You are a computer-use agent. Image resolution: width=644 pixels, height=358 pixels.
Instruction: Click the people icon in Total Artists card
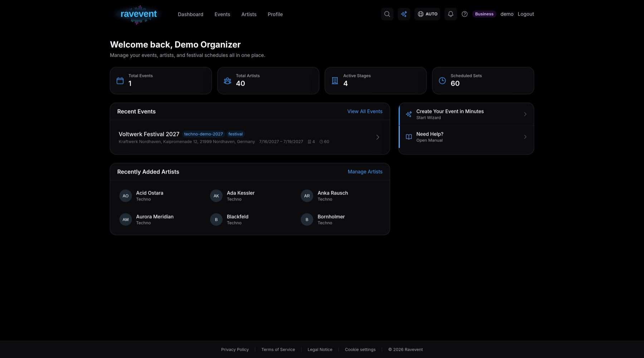click(x=228, y=81)
